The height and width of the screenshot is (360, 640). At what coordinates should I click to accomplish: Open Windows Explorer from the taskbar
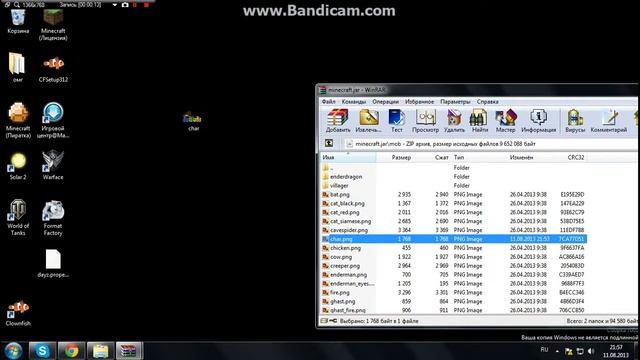pyautogui.click(x=100, y=351)
